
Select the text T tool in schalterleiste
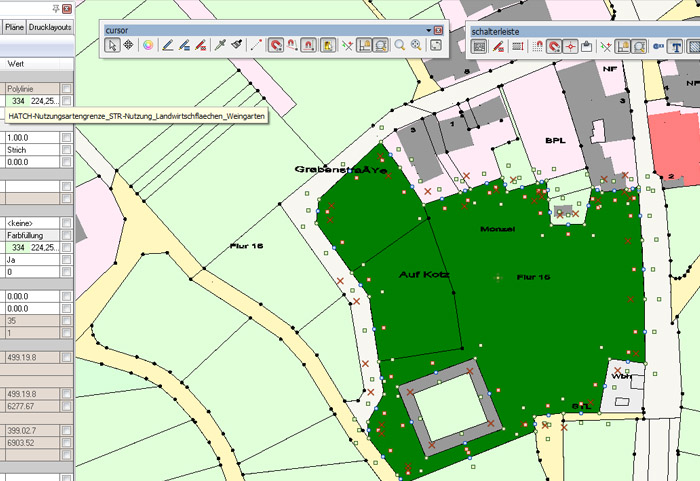(677, 46)
